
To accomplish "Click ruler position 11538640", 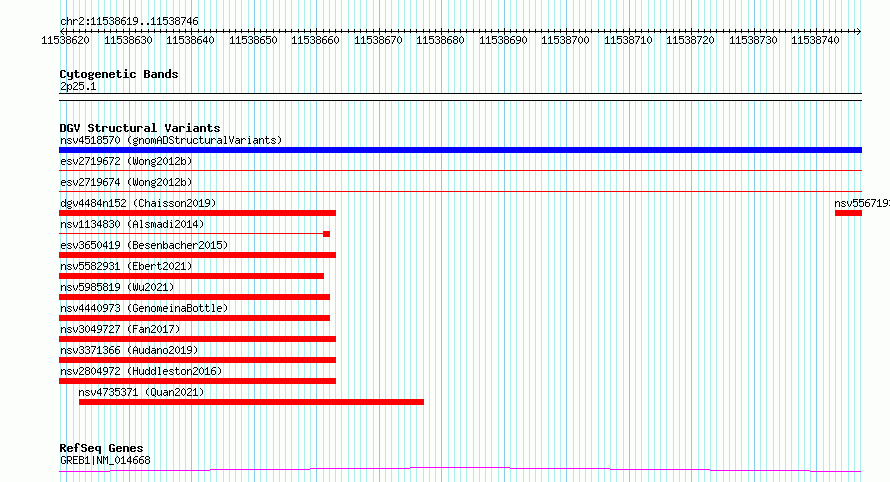I will (x=190, y=40).
